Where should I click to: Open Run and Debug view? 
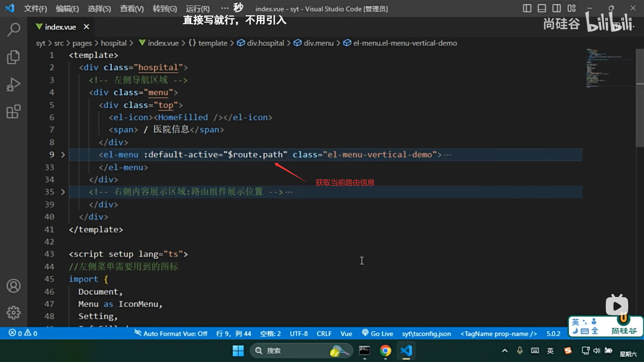pos(13,84)
